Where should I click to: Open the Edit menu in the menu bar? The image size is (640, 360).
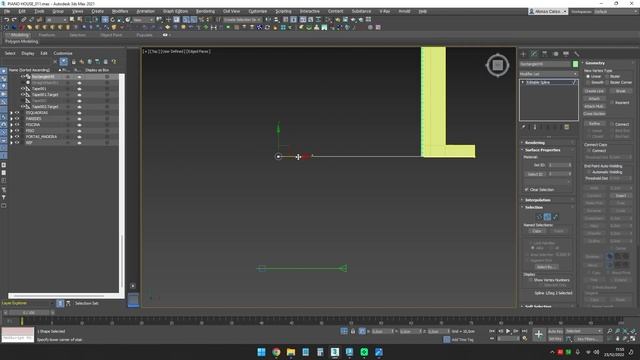(x=22, y=11)
